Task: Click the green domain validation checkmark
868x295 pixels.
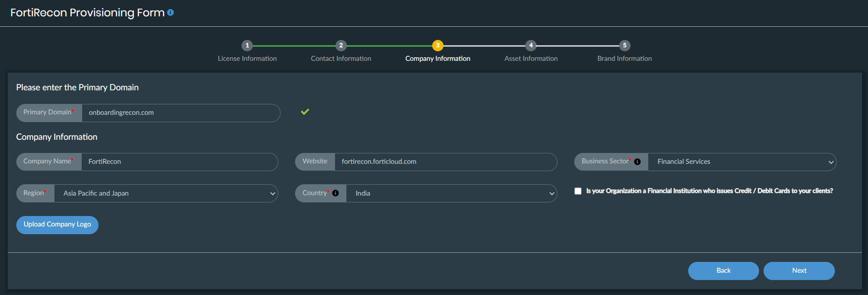Action: tap(305, 112)
